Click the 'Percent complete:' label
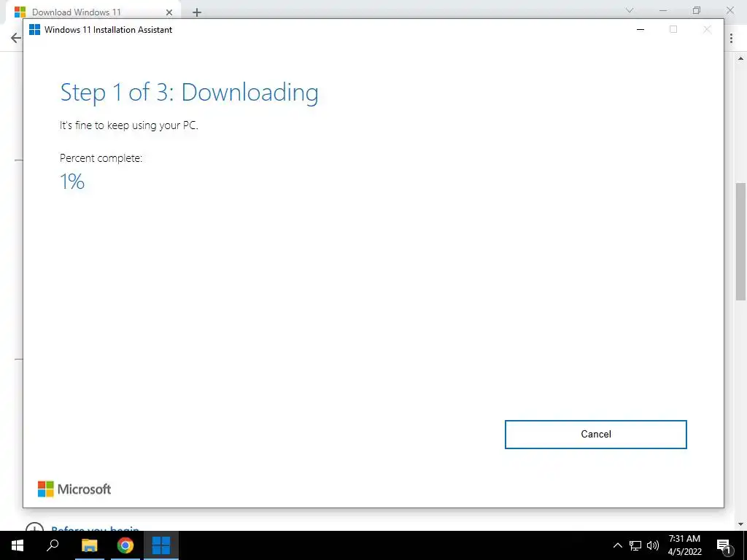Viewport: 747px width, 560px height. click(101, 158)
